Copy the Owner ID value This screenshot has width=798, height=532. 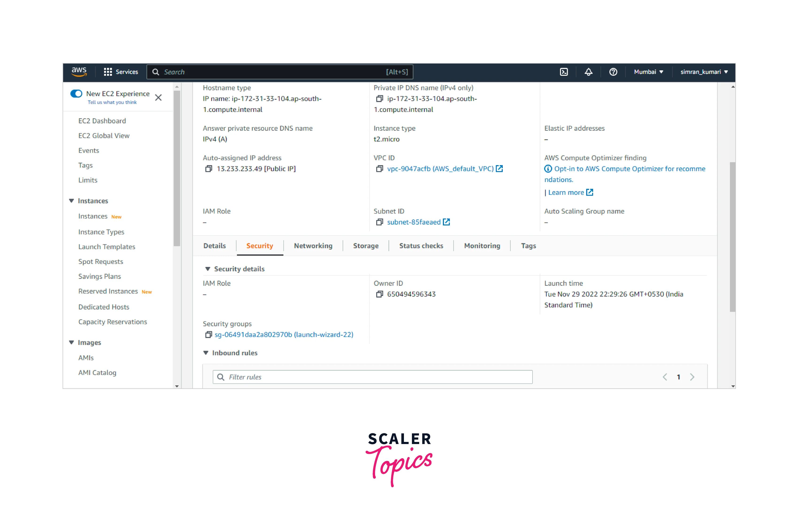(380, 294)
